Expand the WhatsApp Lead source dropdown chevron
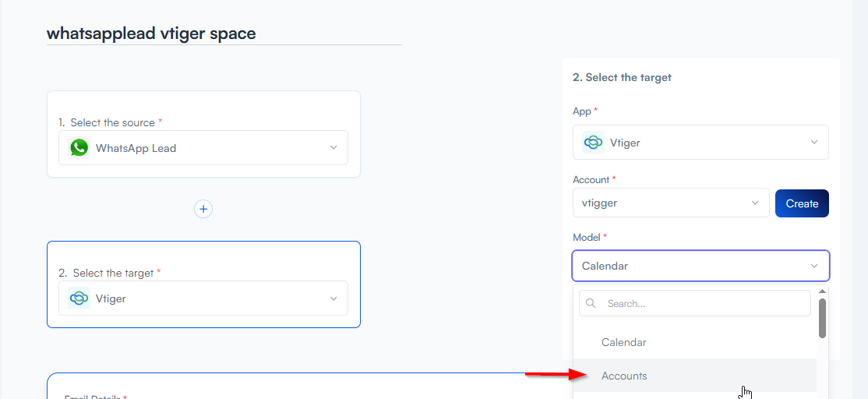The height and width of the screenshot is (399, 868). (333, 148)
